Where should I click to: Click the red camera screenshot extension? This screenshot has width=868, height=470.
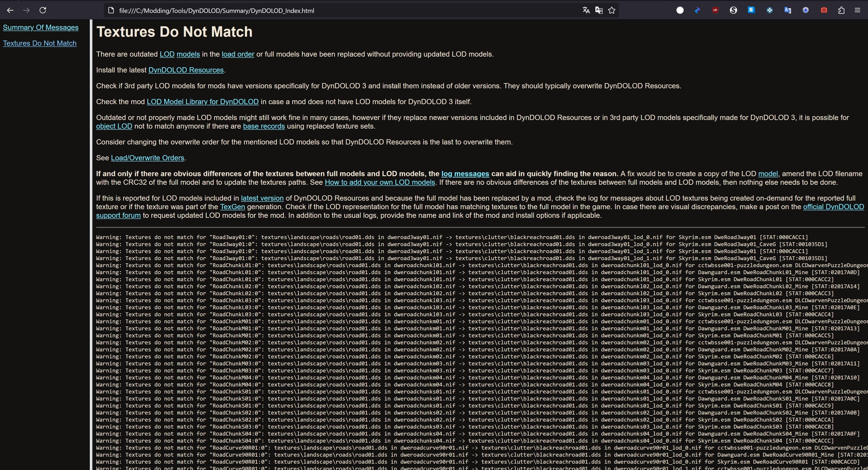(x=823, y=10)
